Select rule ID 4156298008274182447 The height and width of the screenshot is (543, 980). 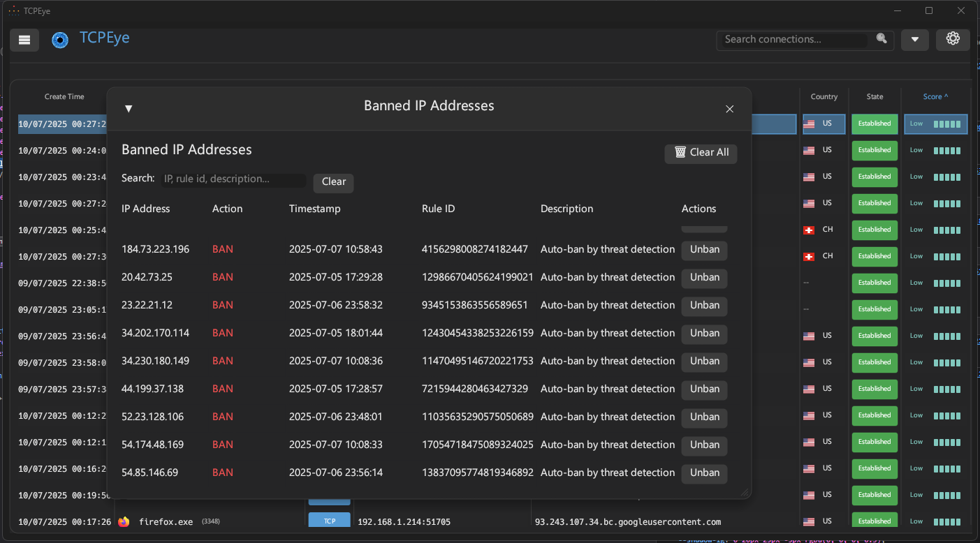(475, 249)
